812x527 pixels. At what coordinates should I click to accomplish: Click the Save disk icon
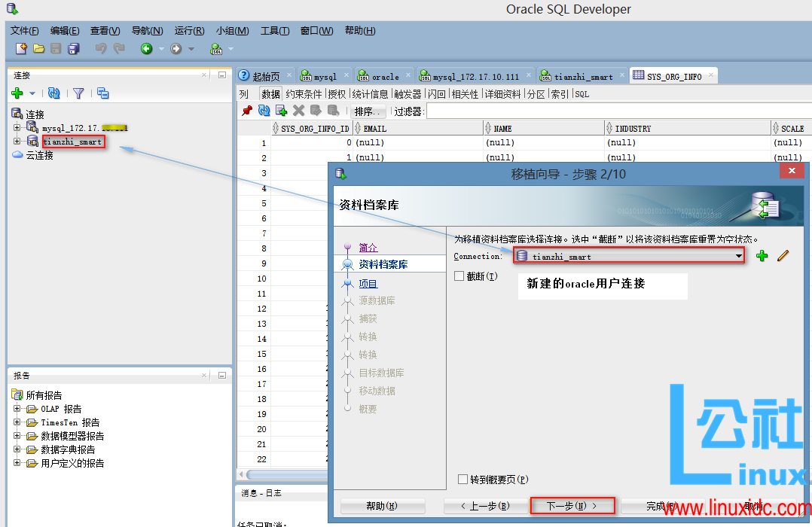pyautogui.click(x=56, y=49)
